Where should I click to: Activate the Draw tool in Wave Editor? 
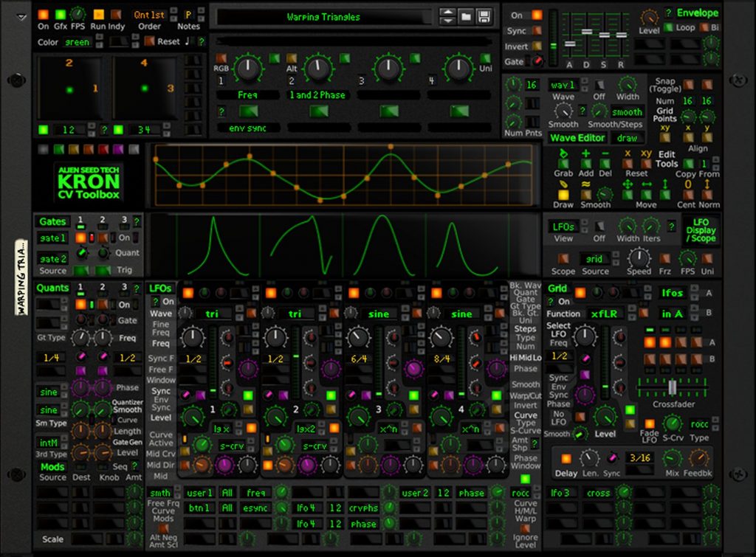[563, 194]
